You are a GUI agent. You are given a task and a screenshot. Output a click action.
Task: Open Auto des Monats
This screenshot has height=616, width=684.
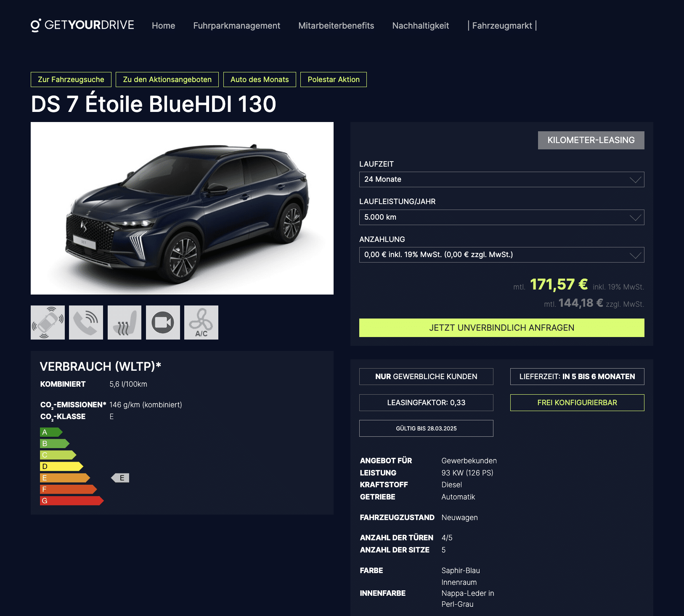click(260, 80)
